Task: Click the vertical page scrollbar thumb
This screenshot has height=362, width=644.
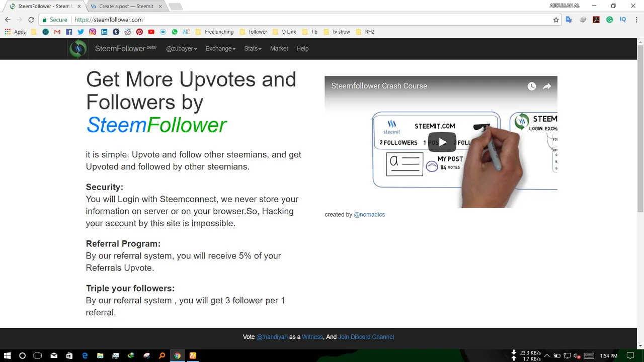Action: pos(640,128)
